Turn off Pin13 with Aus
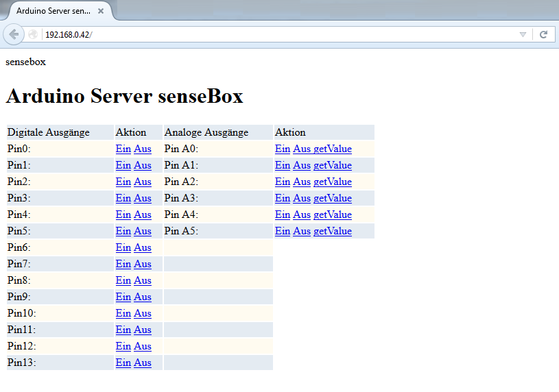 143,363
